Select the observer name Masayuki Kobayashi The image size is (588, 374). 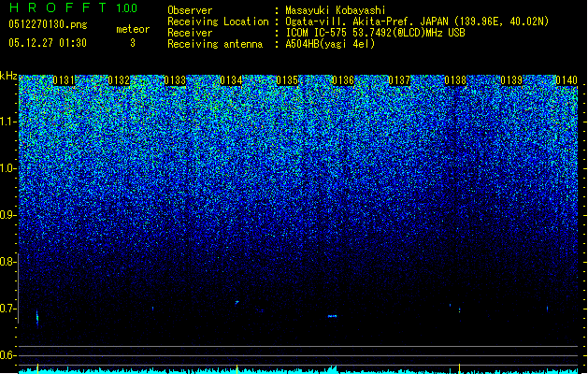336,10
